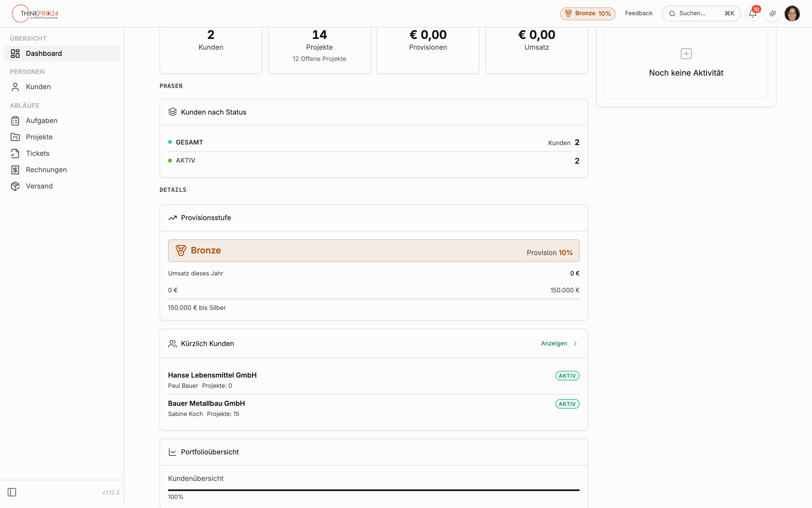
Task: Click the plus icon in activity panel
Action: coord(686,53)
